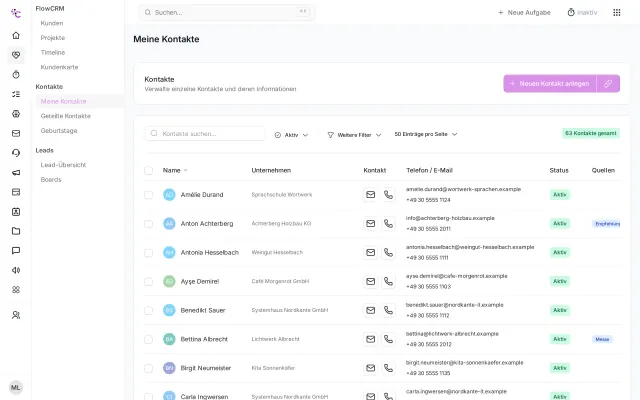Open Kunden in the FlowCRM menu
640x400 pixels.
point(52,23)
